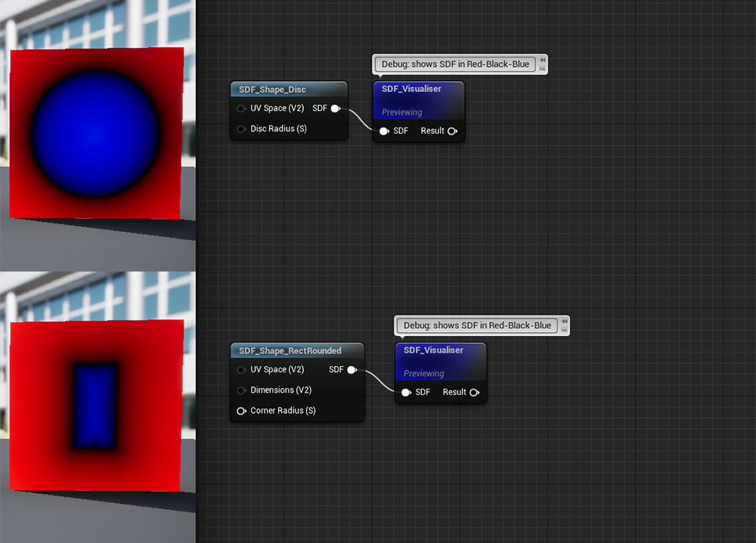Image resolution: width=756 pixels, height=543 pixels.
Task: Toggle bubble visibility icon on upper comment
Action: click(x=543, y=68)
